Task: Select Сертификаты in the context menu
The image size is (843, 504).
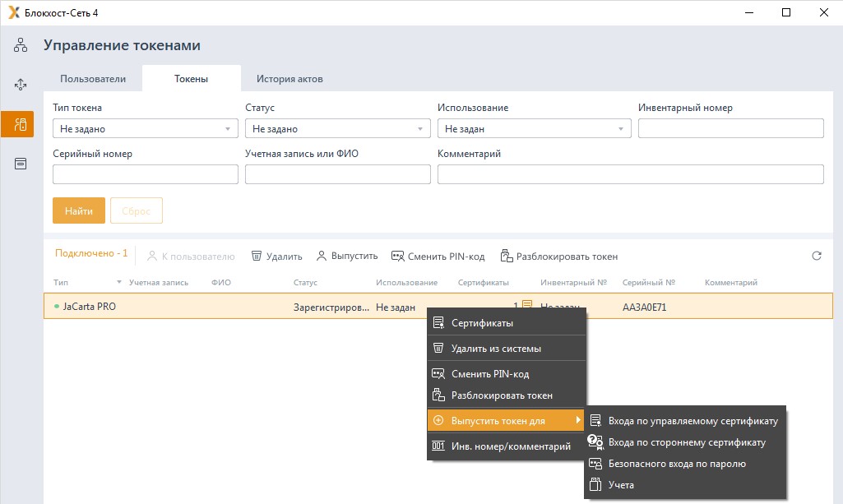Action: click(482, 323)
